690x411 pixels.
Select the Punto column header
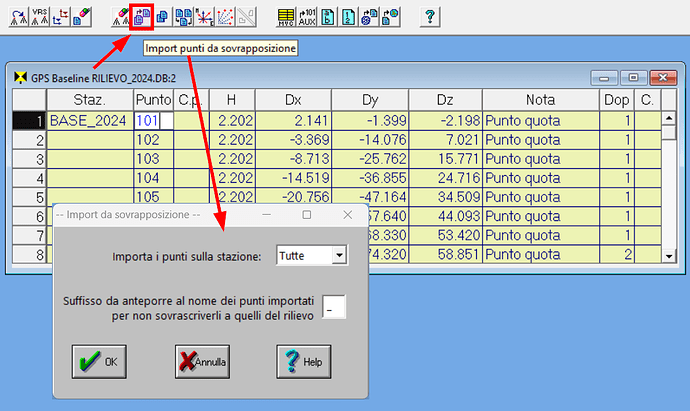tap(154, 100)
